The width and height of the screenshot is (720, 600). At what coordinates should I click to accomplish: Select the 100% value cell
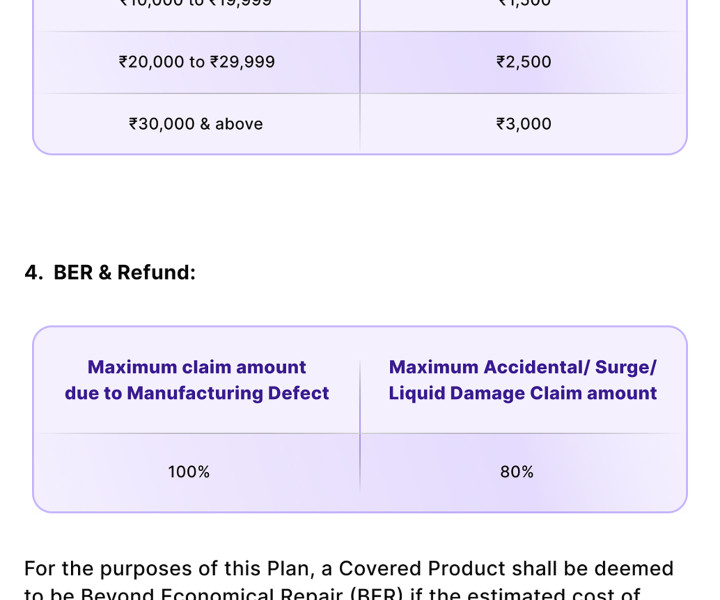point(189,472)
